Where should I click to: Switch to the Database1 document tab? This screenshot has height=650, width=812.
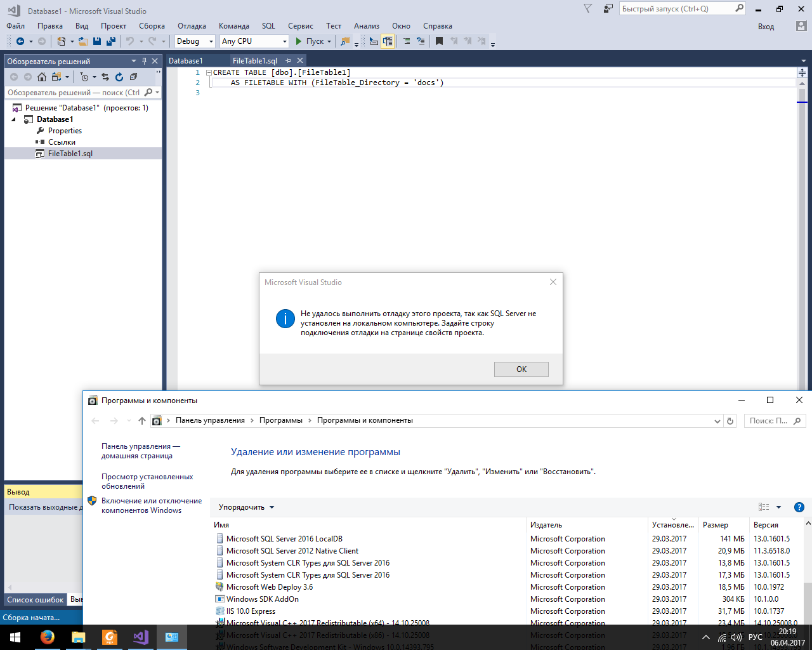coord(186,61)
